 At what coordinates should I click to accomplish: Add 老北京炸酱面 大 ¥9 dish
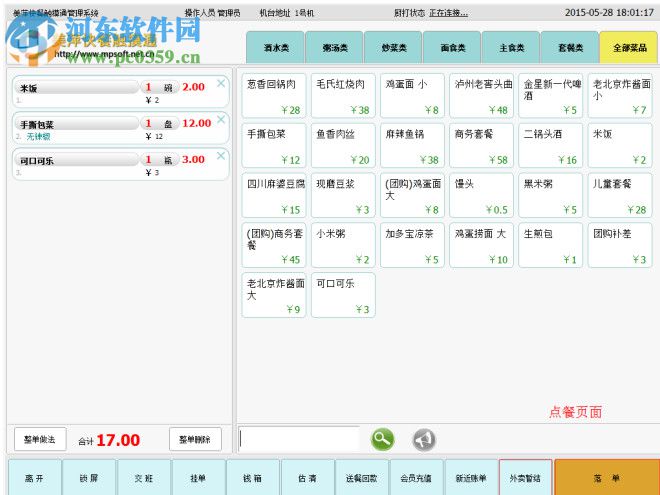point(274,295)
